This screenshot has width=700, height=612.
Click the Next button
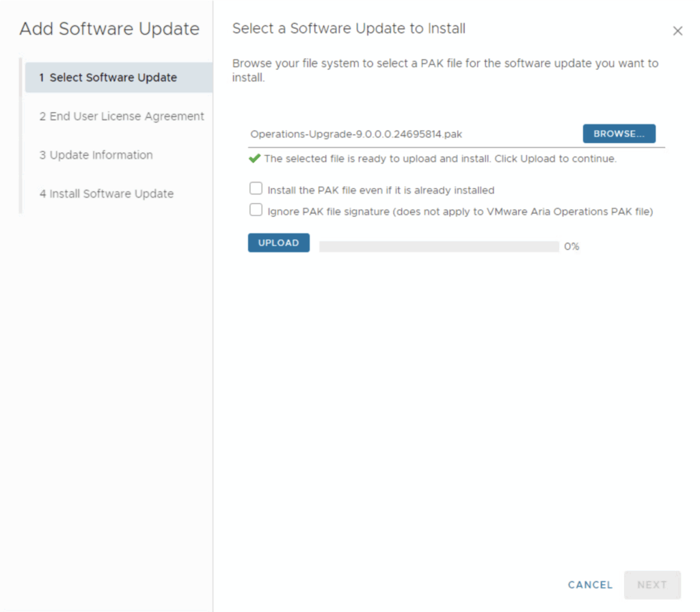pos(651,585)
